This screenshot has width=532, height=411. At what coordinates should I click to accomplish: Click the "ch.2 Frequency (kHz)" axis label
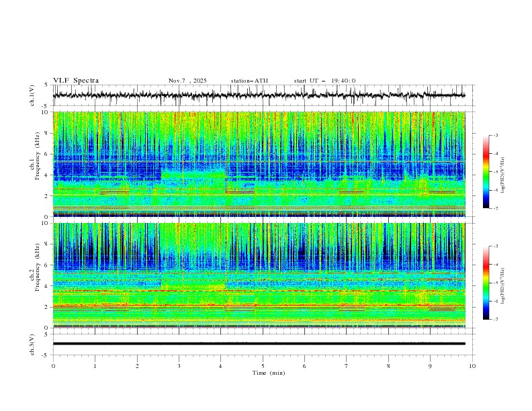(x=36, y=267)
